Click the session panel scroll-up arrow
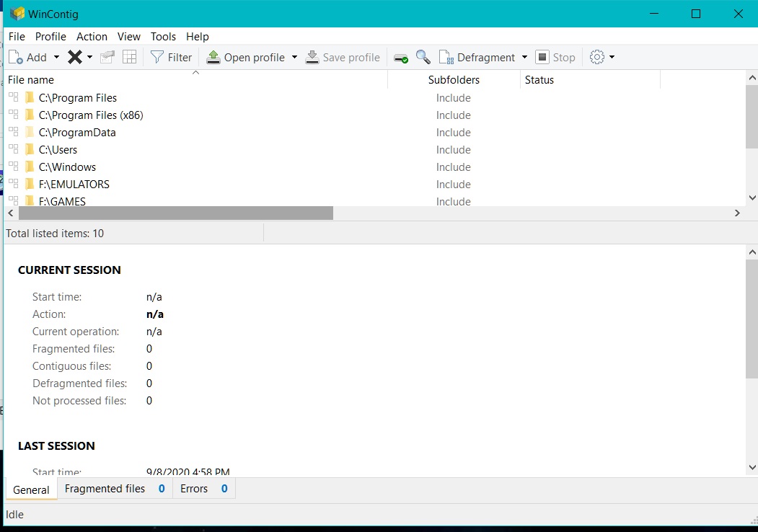The height and width of the screenshot is (532, 758). [x=752, y=252]
